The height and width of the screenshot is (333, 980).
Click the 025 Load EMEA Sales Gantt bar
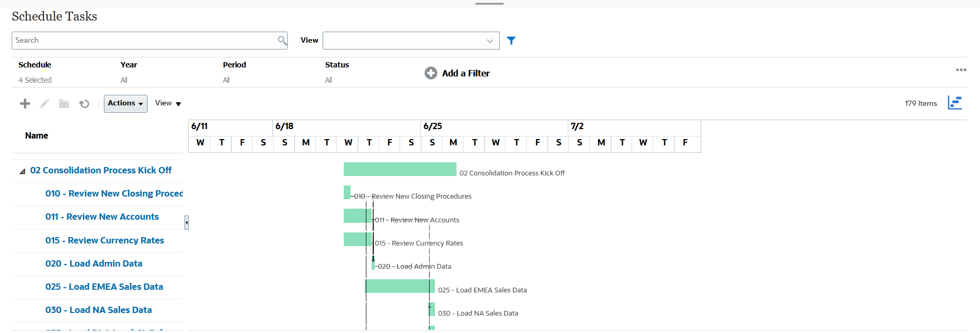tap(400, 286)
